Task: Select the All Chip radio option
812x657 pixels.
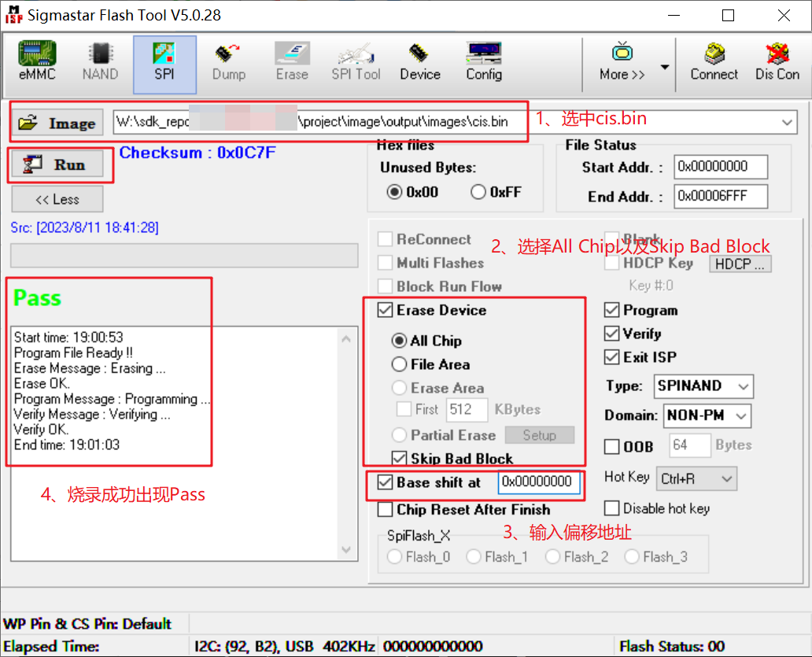Action: (399, 341)
